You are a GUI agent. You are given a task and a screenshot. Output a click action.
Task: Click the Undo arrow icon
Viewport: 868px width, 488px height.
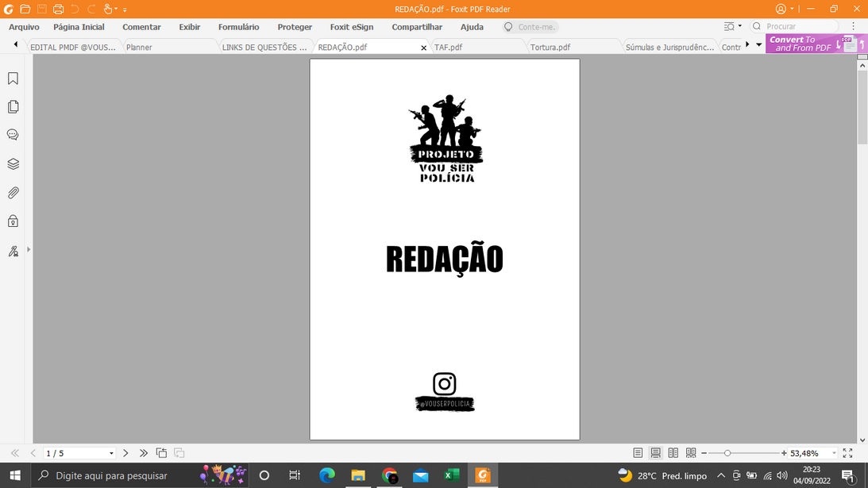click(x=75, y=9)
